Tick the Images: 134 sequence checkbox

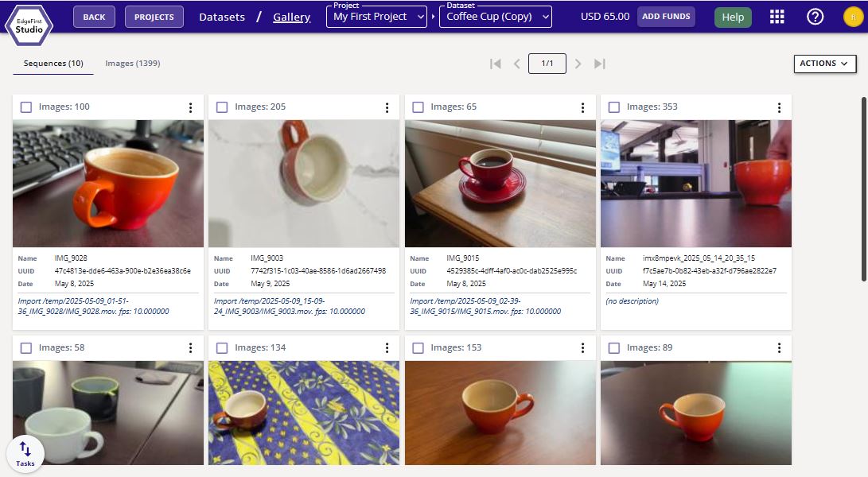coord(222,348)
